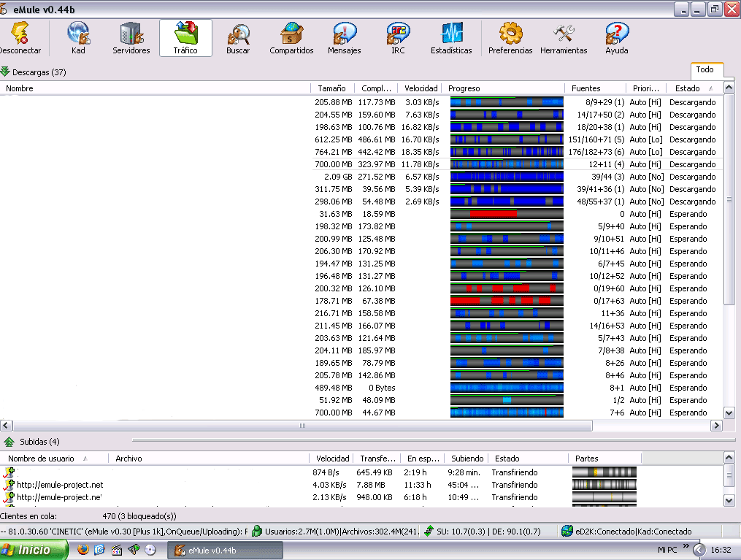Click the 16:32 system clock
This screenshot has height=560, width=741.
click(721, 550)
